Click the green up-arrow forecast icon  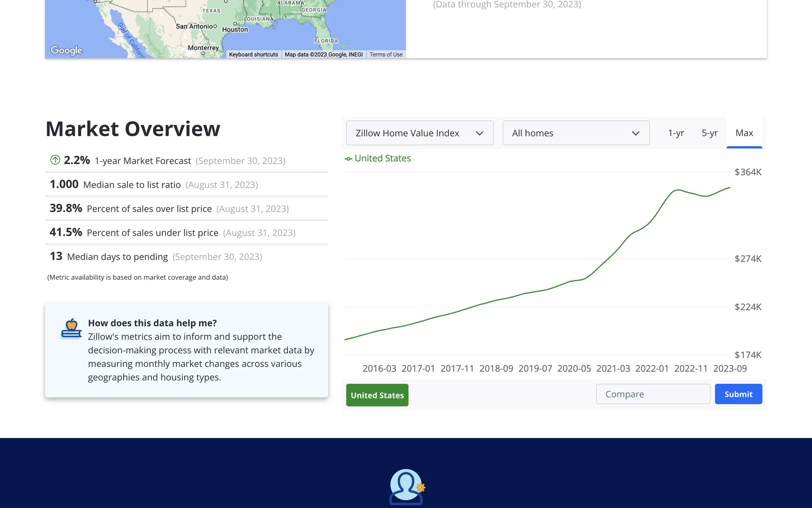pyautogui.click(x=55, y=160)
